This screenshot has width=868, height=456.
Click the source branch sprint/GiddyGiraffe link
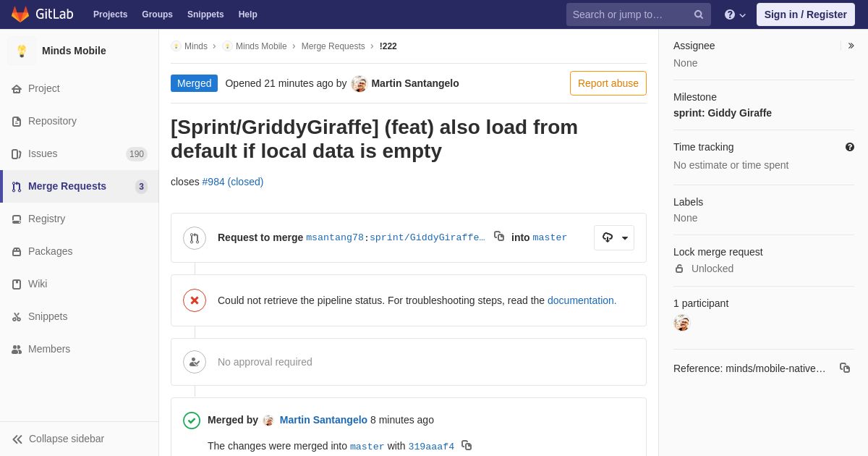click(x=427, y=237)
